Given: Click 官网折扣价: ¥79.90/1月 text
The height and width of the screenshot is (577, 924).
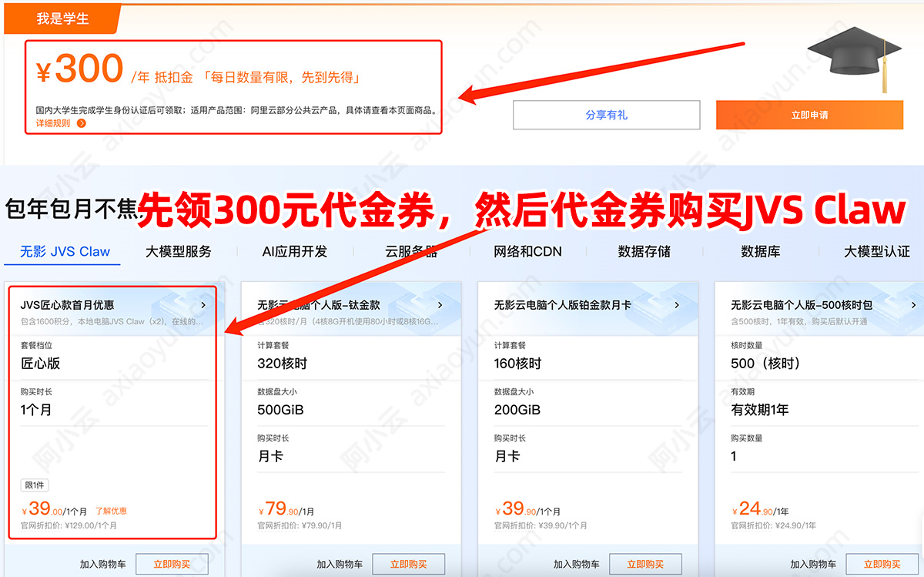Looking at the screenshot, I should (x=300, y=525).
